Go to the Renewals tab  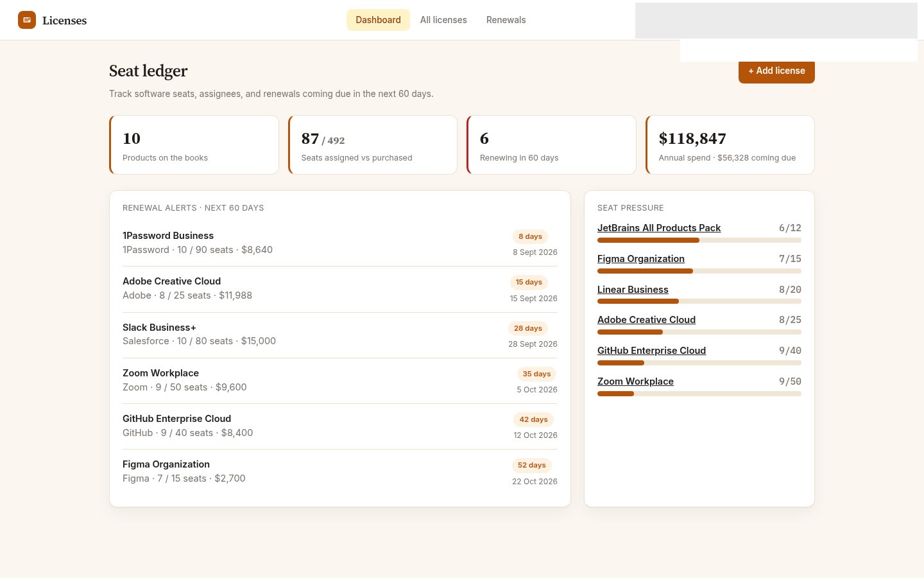click(x=506, y=20)
